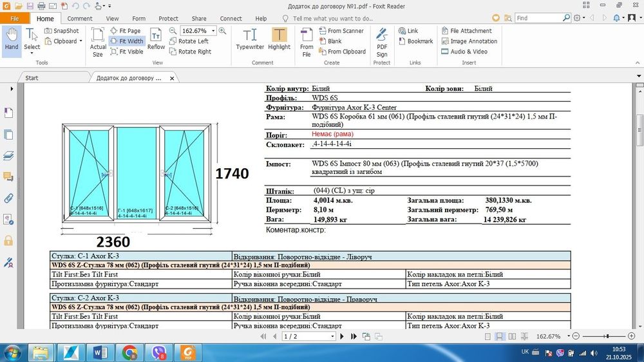Enable single page view mode

pyautogui.click(x=488, y=336)
